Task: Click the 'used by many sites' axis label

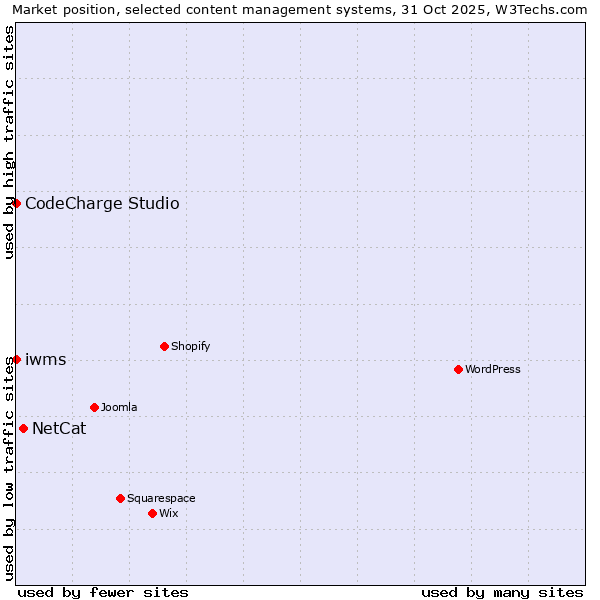Action: (x=502, y=592)
